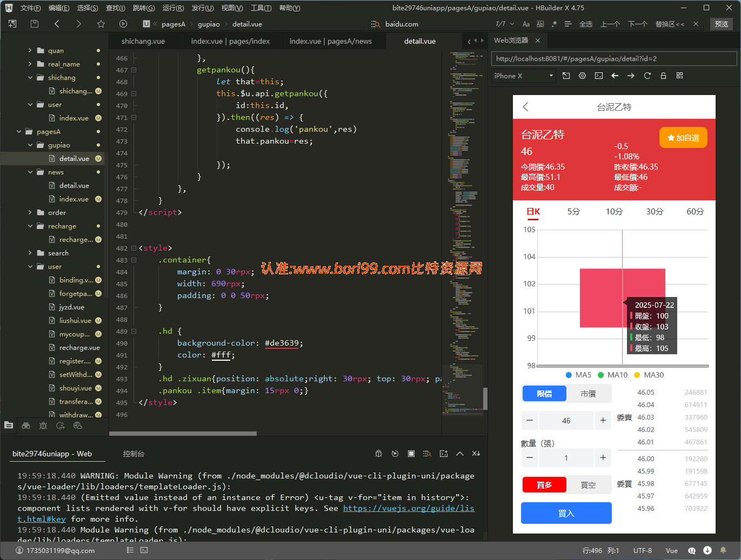Refresh the Web browser page
741x560 pixels.
[x=647, y=76]
